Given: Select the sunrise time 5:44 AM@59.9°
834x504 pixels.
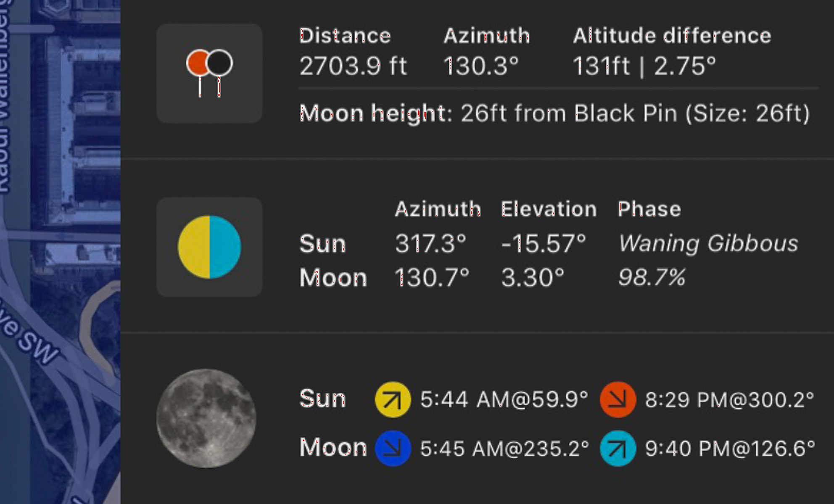Looking at the screenshot, I should click(x=504, y=399).
